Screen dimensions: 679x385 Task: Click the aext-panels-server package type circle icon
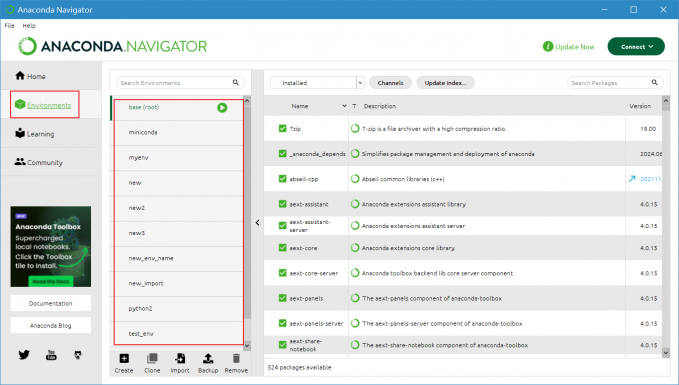pos(355,324)
